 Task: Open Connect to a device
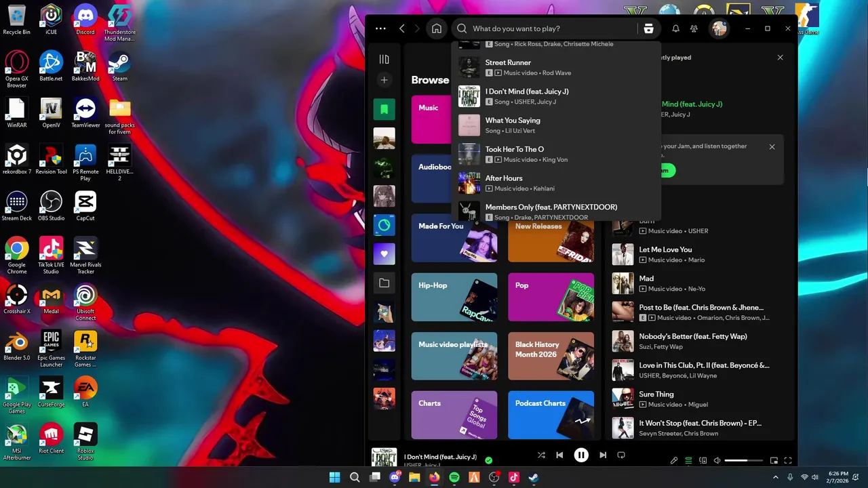pos(703,461)
